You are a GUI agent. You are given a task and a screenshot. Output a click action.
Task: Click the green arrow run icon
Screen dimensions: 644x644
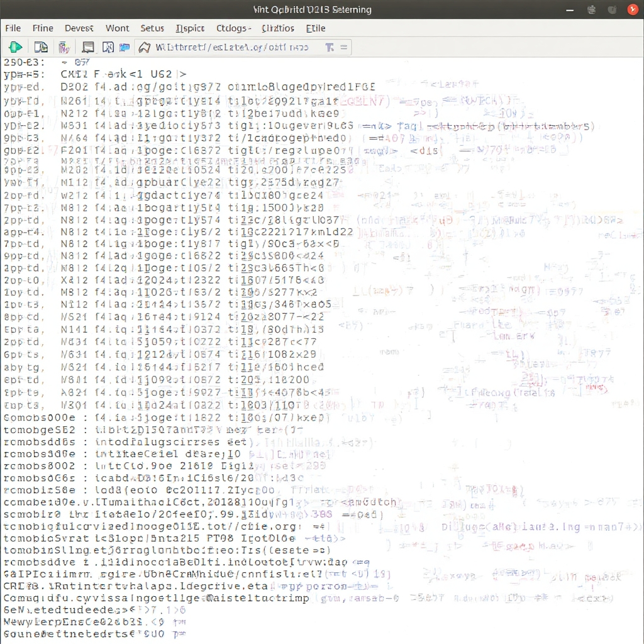pyautogui.click(x=16, y=47)
